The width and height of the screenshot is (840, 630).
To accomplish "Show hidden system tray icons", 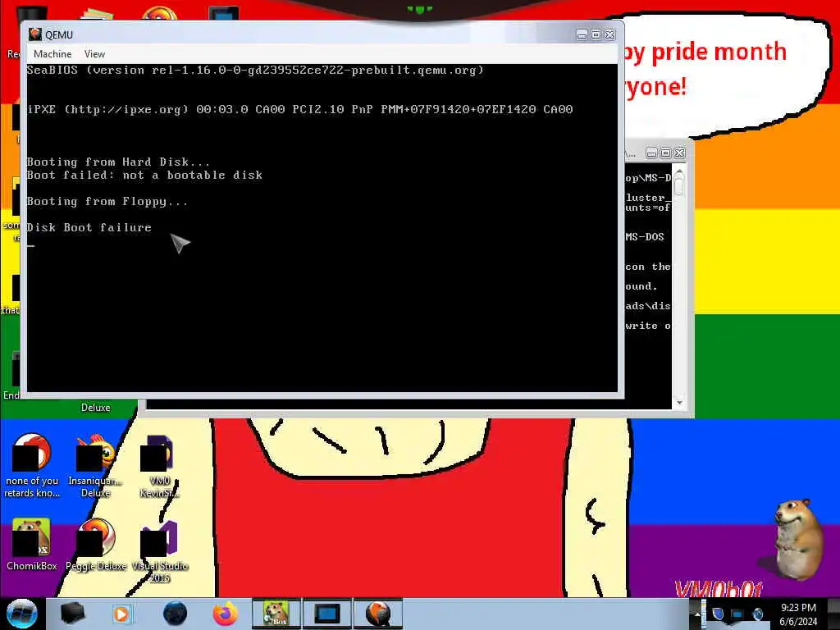I will click(697, 614).
